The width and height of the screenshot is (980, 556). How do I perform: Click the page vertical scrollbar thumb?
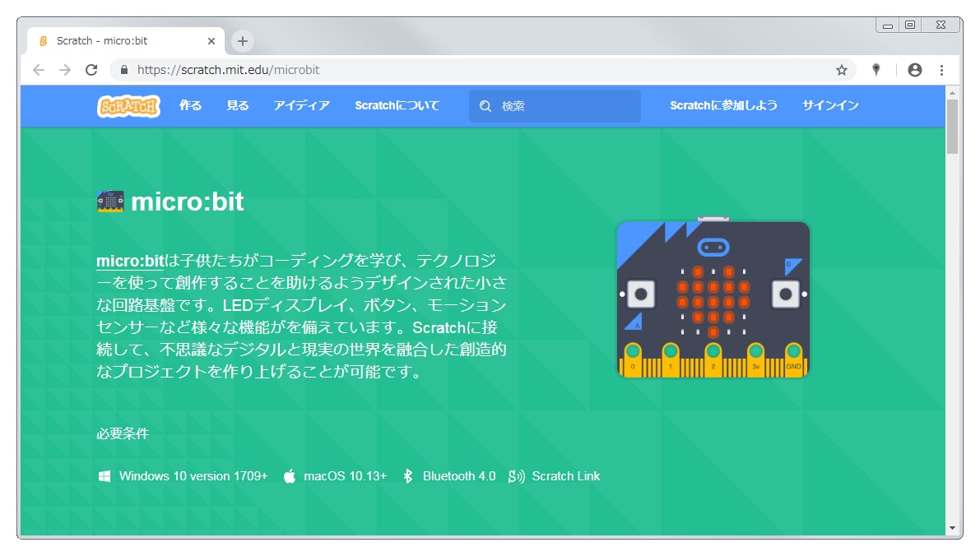click(952, 126)
